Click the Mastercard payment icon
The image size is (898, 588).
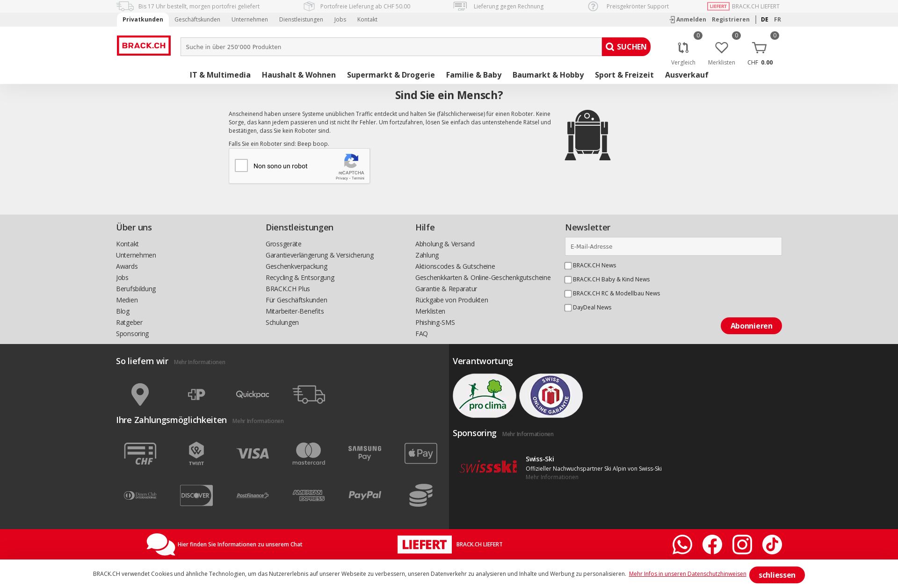(309, 453)
